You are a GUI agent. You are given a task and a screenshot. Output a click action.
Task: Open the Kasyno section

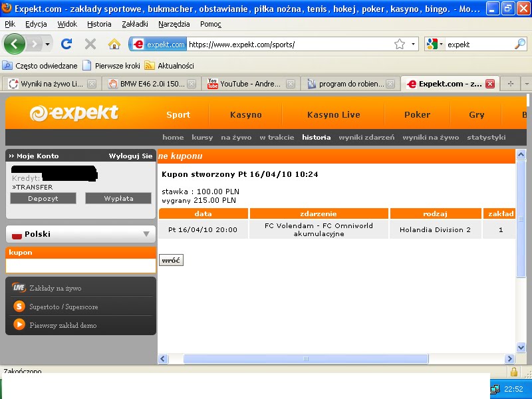coord(245,114)
